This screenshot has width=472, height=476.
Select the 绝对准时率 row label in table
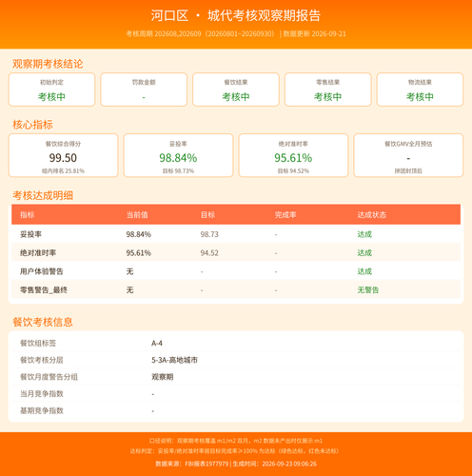[38, 253]
